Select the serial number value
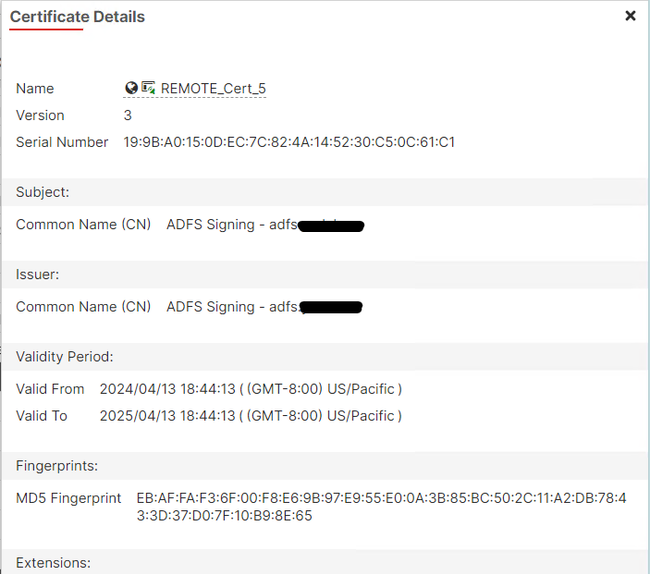 click(x=289, y=142)
